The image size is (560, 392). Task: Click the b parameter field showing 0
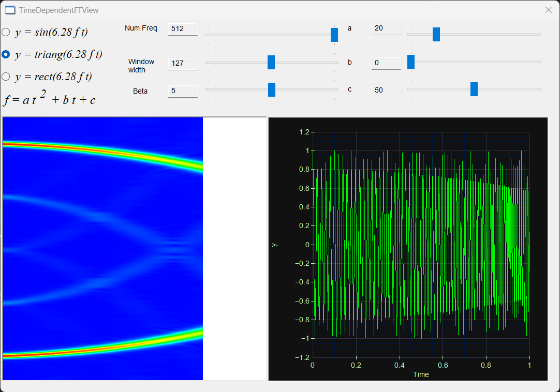[x=386, y=63]
